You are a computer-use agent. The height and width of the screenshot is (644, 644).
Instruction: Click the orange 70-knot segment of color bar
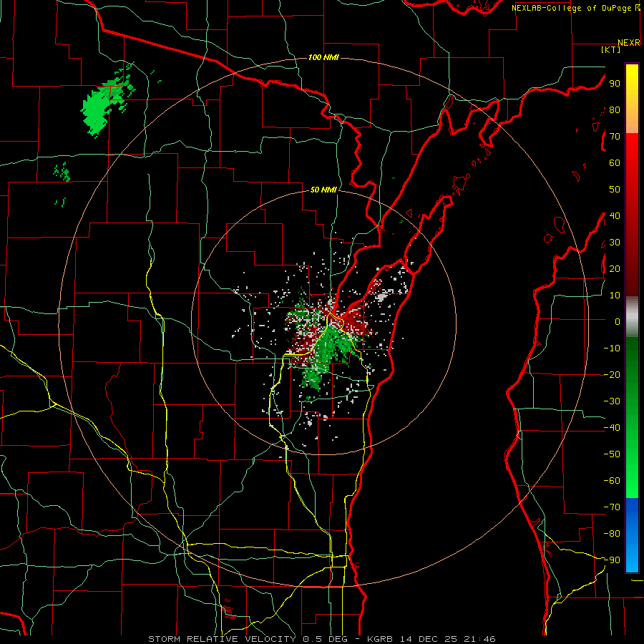tap(632, 122)
